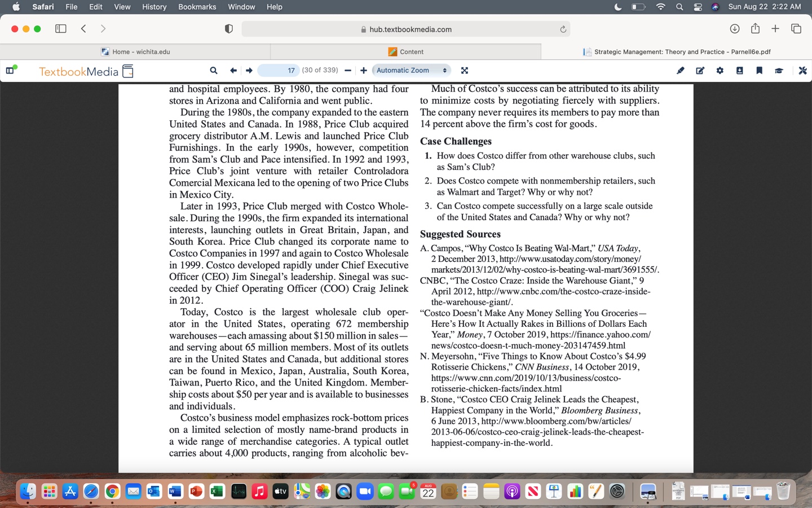
Task: Toggle the Safari sidebar panel
Action: click(x=61, y=29)
